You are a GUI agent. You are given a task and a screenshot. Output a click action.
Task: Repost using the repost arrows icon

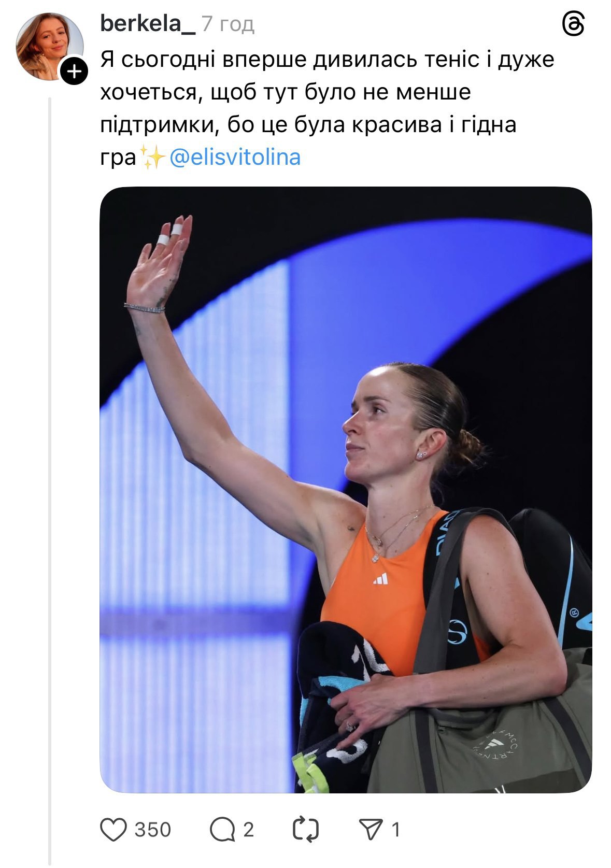(305, 829)
